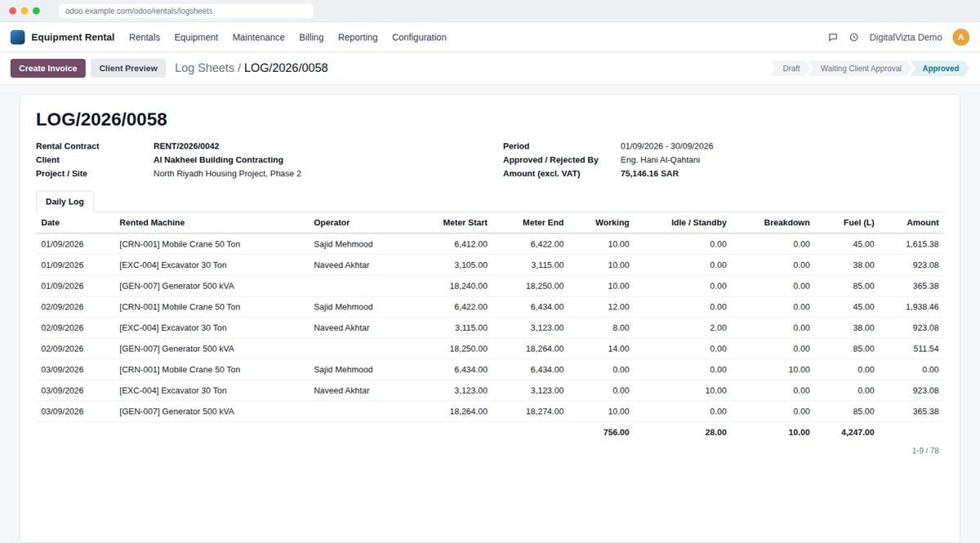Screen dimensions: 980x543
Task: Open the Maintenance menu
Action: pyautogui.click(x=259, y=38)
